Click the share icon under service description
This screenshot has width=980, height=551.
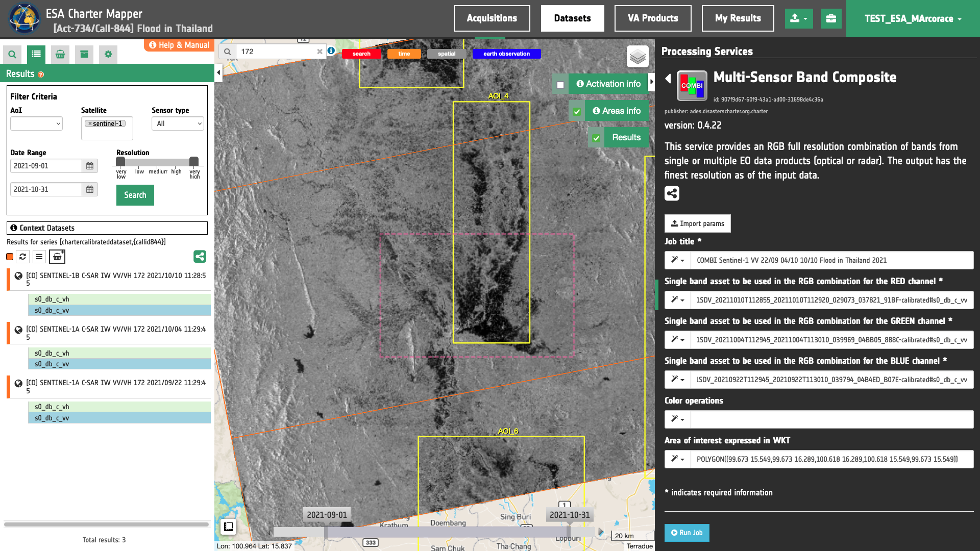[x=672, y=193]
